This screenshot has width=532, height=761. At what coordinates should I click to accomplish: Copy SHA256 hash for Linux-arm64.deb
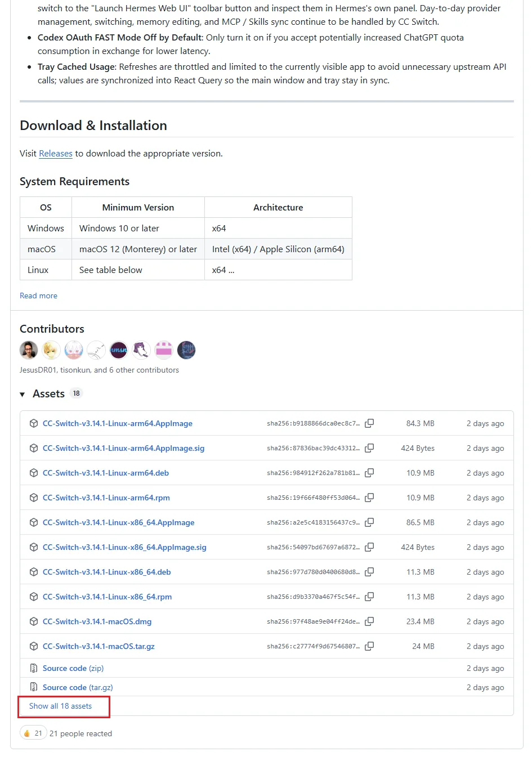(x=369, y=473)
